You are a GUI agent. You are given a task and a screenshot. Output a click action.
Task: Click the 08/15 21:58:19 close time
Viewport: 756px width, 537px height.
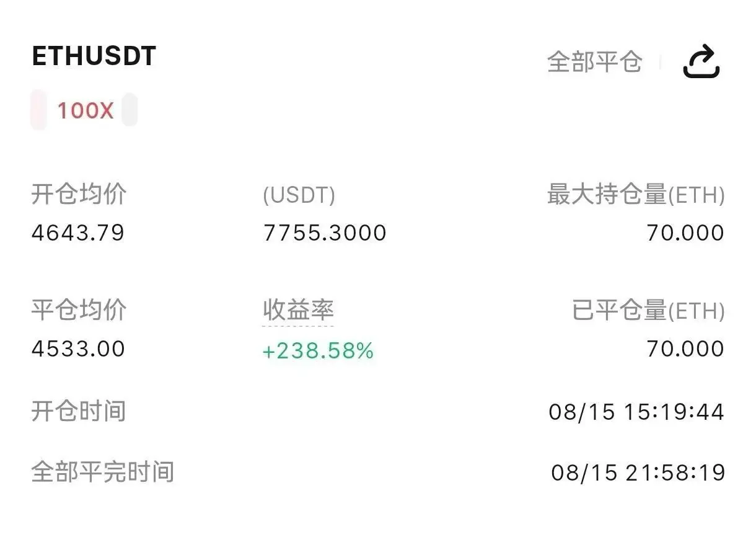pos(638,473)
